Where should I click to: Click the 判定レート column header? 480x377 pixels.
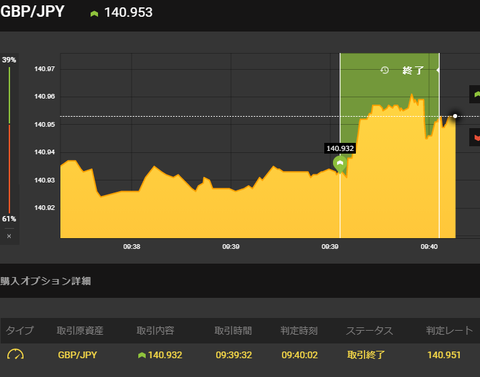click(x=450, y=331)
